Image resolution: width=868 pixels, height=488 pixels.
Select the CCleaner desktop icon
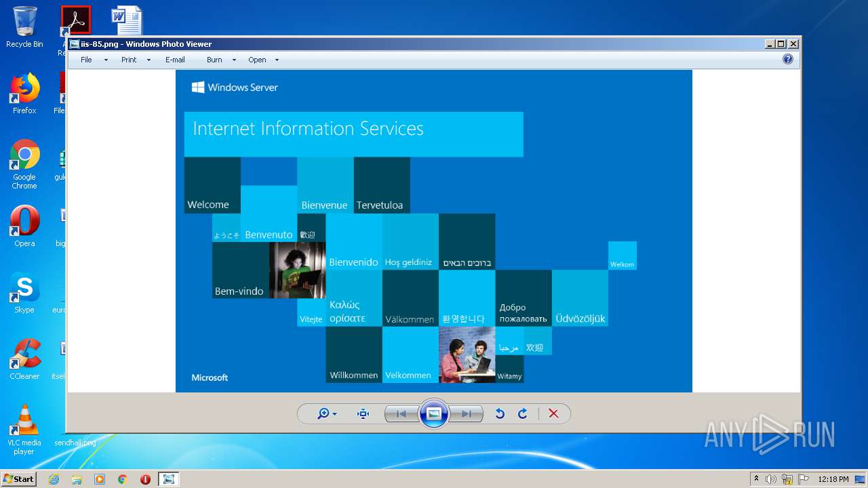[24, 359]
